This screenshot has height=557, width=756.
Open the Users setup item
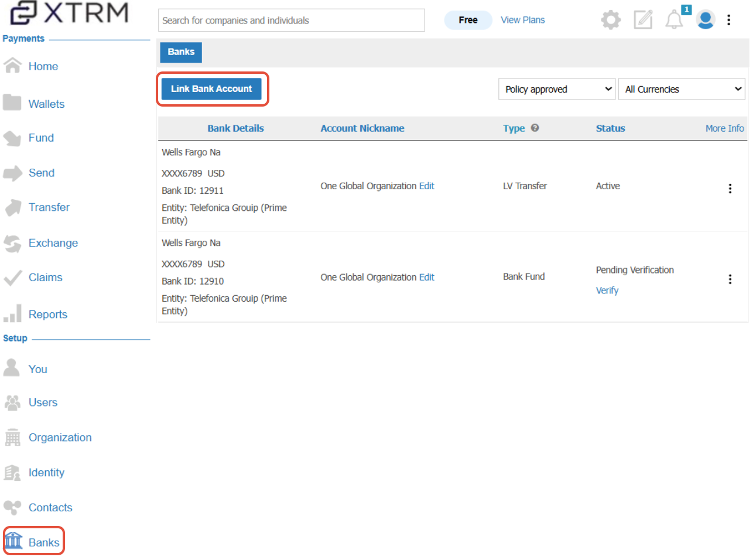pyautogui.click(x=43, y=402)
